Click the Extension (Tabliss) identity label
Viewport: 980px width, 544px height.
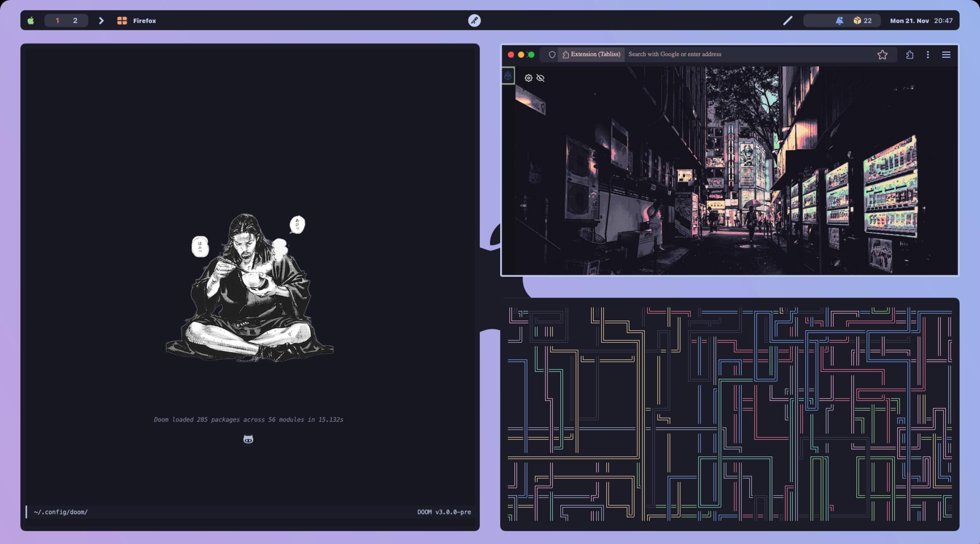(x=592, y=54)
